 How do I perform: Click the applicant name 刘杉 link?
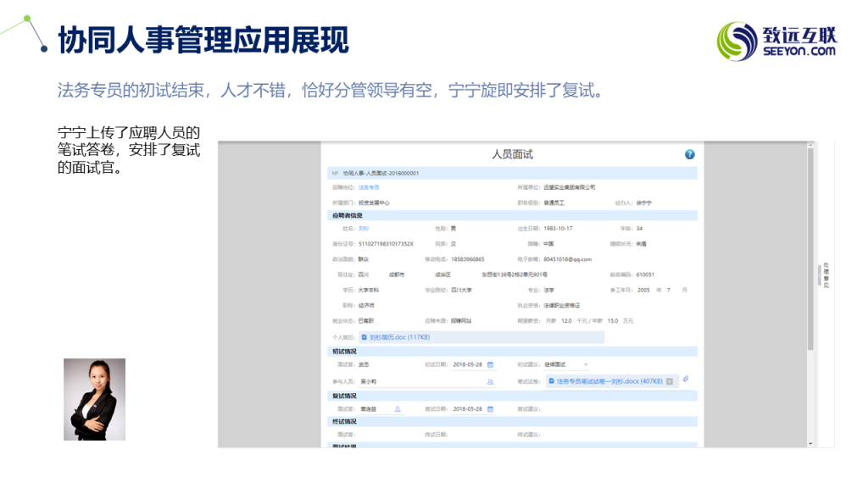[364, 229]
